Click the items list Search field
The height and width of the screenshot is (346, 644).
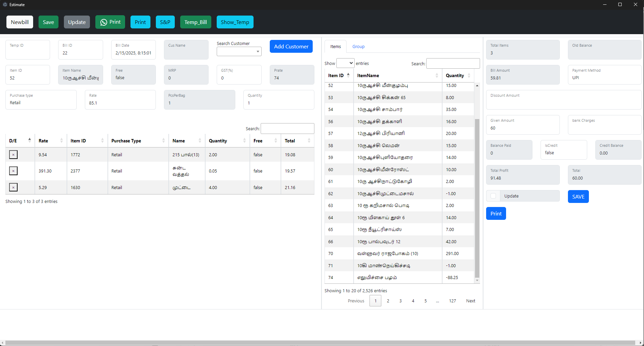453,63
